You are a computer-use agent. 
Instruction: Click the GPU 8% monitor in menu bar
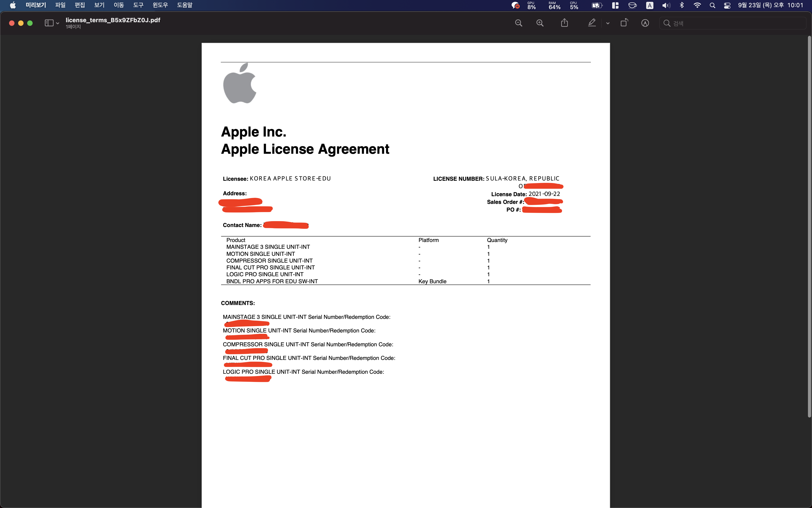532,5
